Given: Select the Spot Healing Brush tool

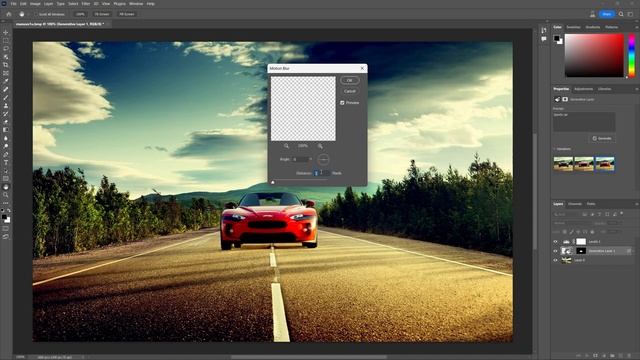Looking at the screenshot, I should point(6,89).
